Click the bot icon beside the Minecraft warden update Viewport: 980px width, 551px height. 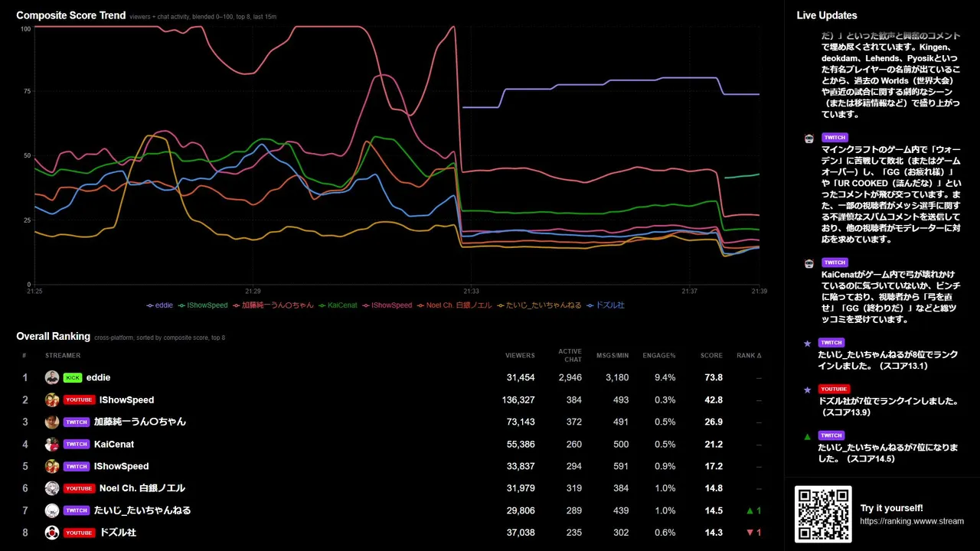point(808,139)
